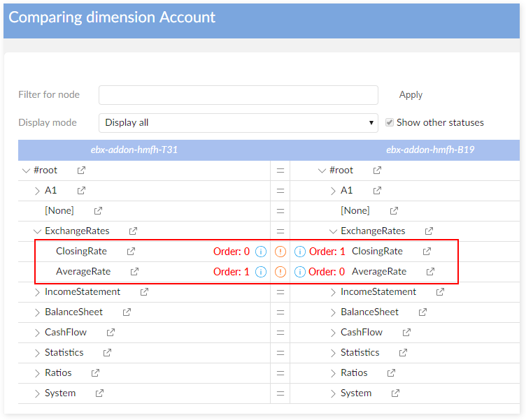Screen dimensions: 526x420
Task: Open external link icon next to left [None]
Action: tap(98, 211)
